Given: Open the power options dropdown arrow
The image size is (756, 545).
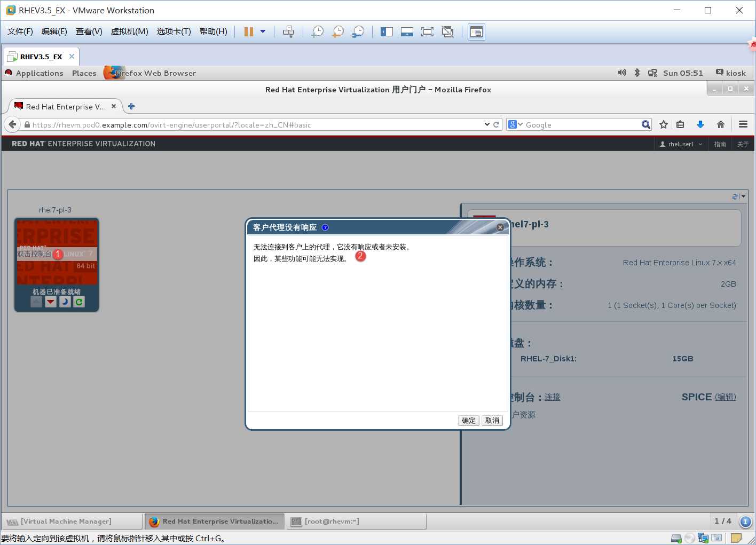Looking at the screenshot, I should click(x=263, y=31).
